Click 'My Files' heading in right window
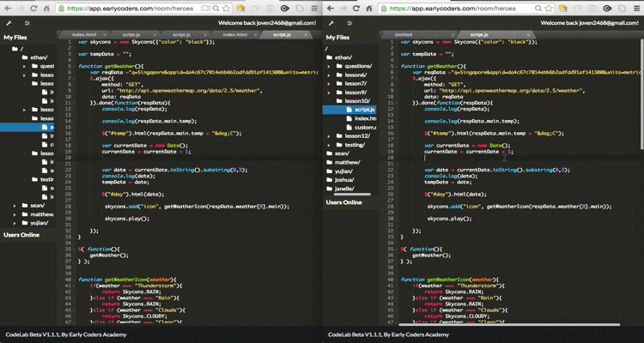644x343 pixels. click(x=337, y=38)
